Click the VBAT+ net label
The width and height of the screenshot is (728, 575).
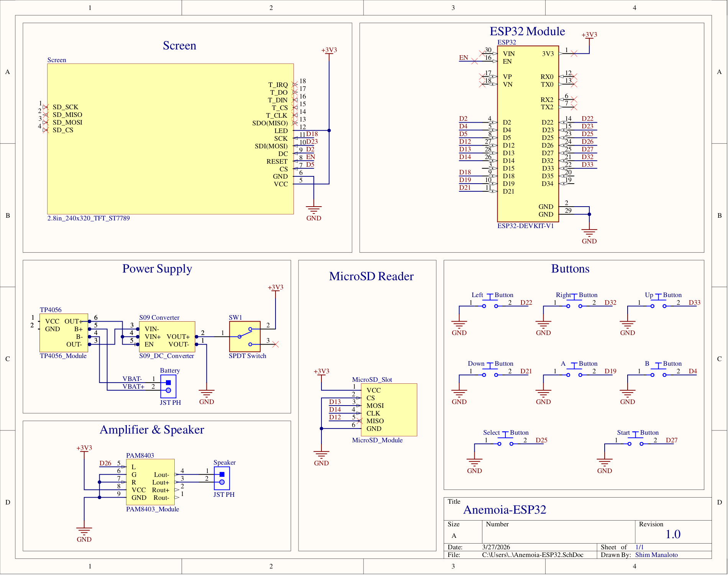coord(133,387)
